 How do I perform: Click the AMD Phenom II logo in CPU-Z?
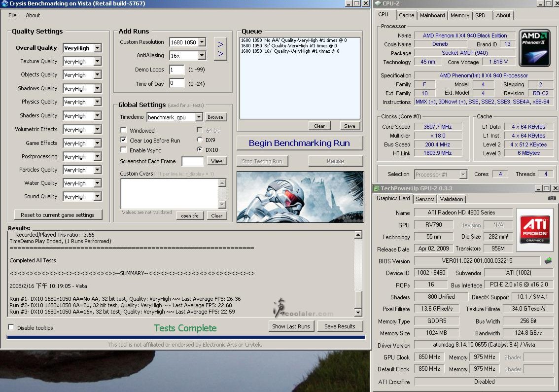click(534, 49)
